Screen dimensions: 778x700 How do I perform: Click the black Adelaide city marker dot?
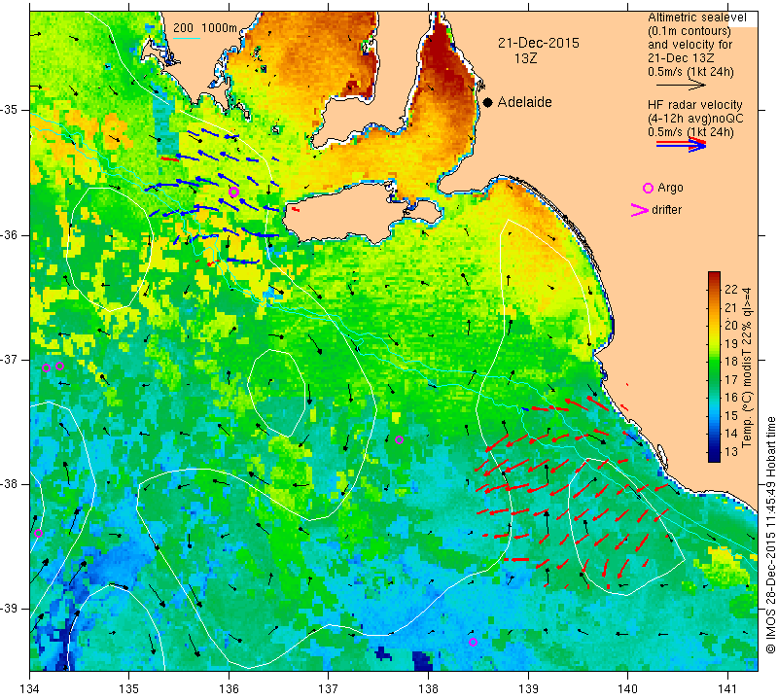[488, 102]
